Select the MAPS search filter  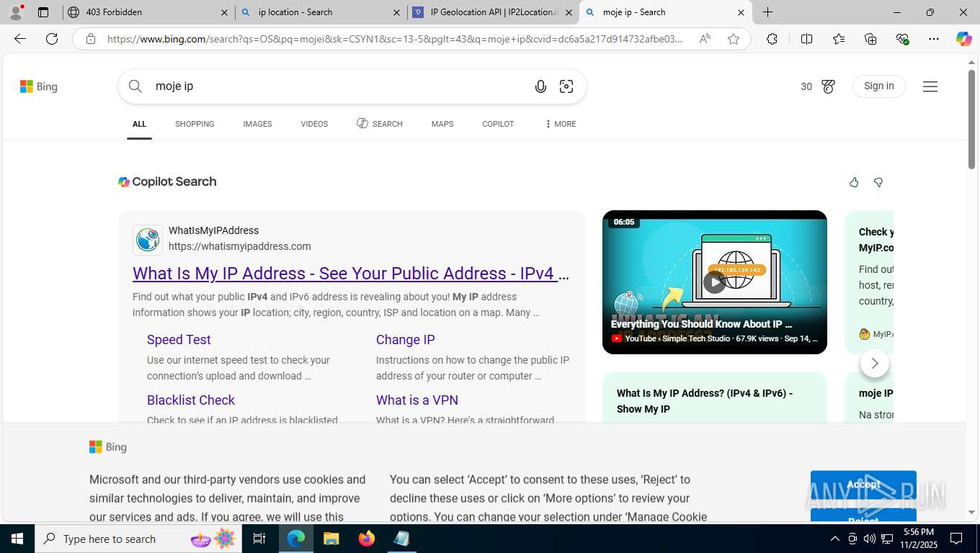(x=442, y=124)
